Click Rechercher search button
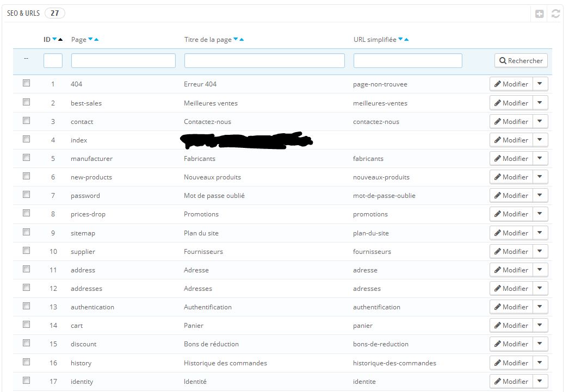 [x=521, y=60]
